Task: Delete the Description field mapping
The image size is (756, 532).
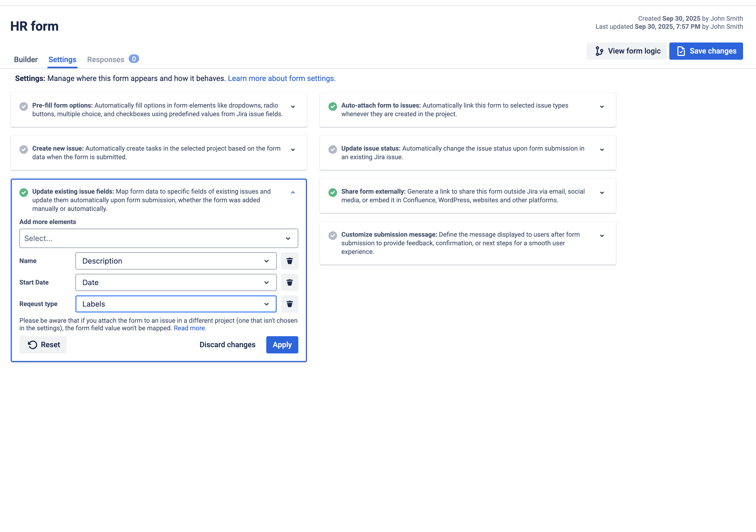Action: [x=289, y=261]
